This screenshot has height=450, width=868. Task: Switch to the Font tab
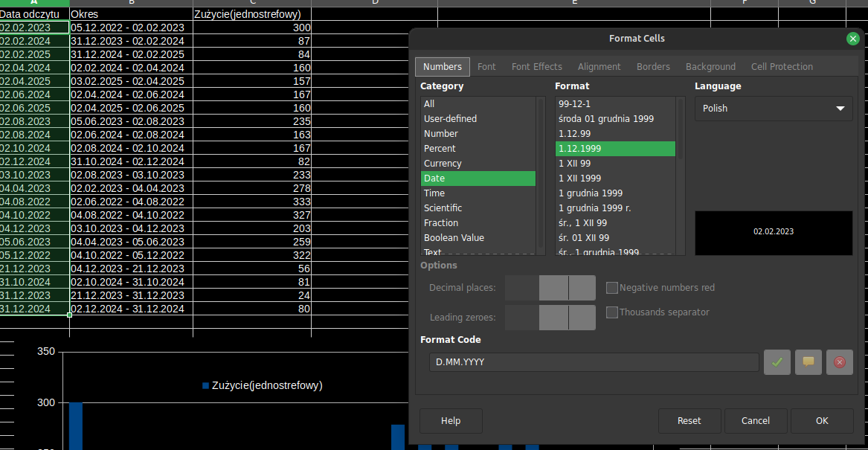click(x=487, y=66)
